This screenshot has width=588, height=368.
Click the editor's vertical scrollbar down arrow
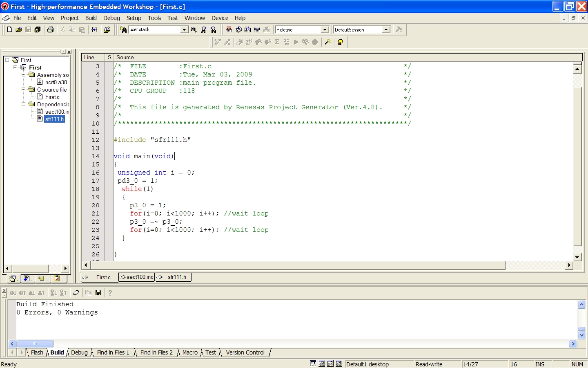(x=577, y=257)
